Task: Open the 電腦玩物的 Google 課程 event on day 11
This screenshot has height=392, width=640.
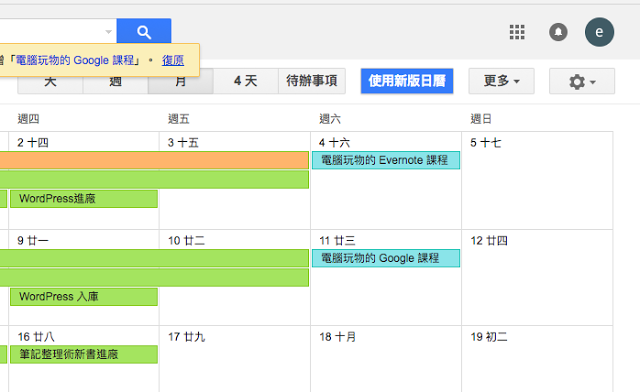Action: tap(386, 258)
